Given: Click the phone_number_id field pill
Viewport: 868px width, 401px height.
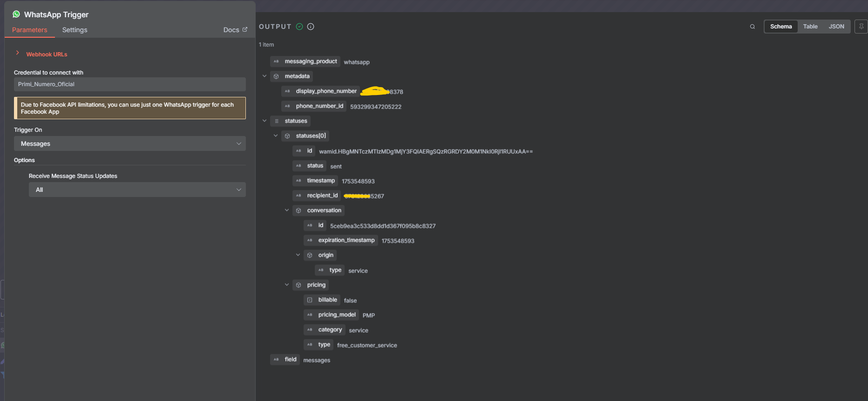Looking at the screenshot, I should [x=314, y=106].
